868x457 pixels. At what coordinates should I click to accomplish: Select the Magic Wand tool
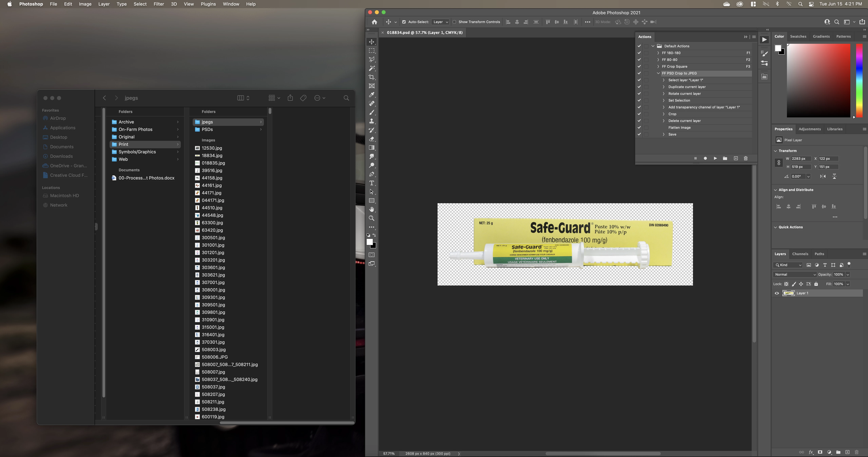pos(372,68)
